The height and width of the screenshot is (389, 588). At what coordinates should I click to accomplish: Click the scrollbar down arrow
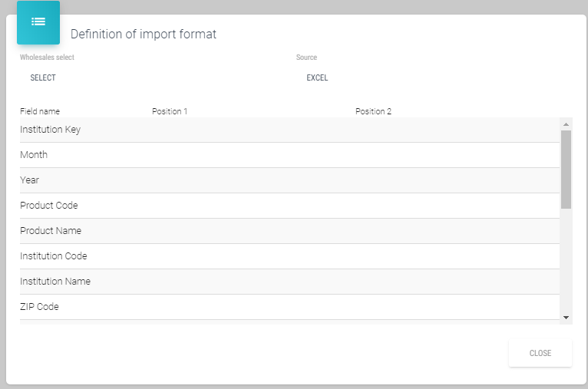[566, 317]
